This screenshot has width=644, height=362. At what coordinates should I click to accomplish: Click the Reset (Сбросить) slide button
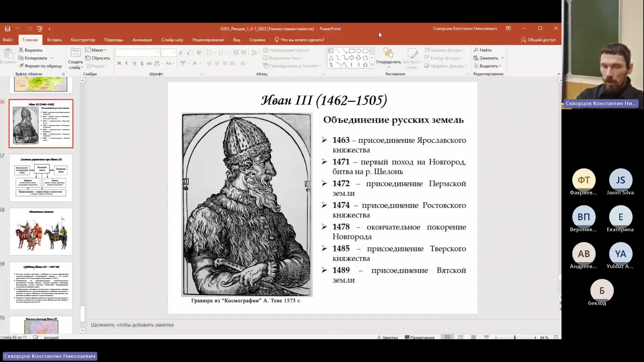point(98,58)
